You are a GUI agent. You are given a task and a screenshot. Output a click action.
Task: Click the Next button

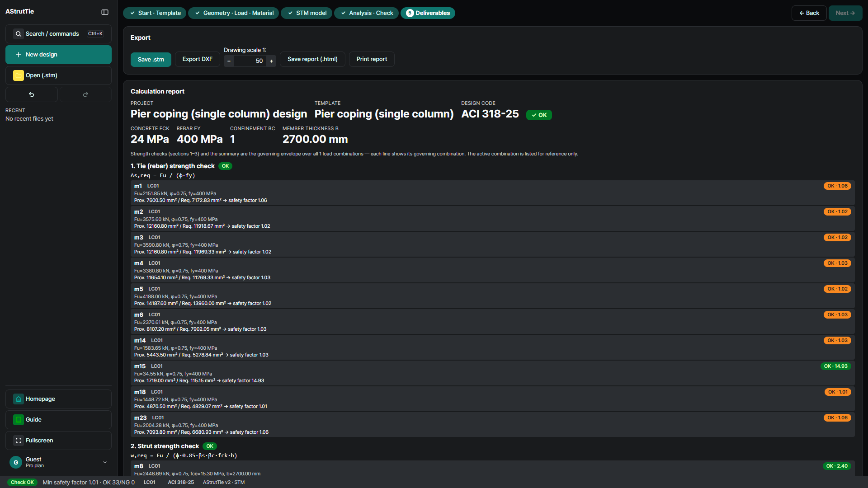pos(845,13)
